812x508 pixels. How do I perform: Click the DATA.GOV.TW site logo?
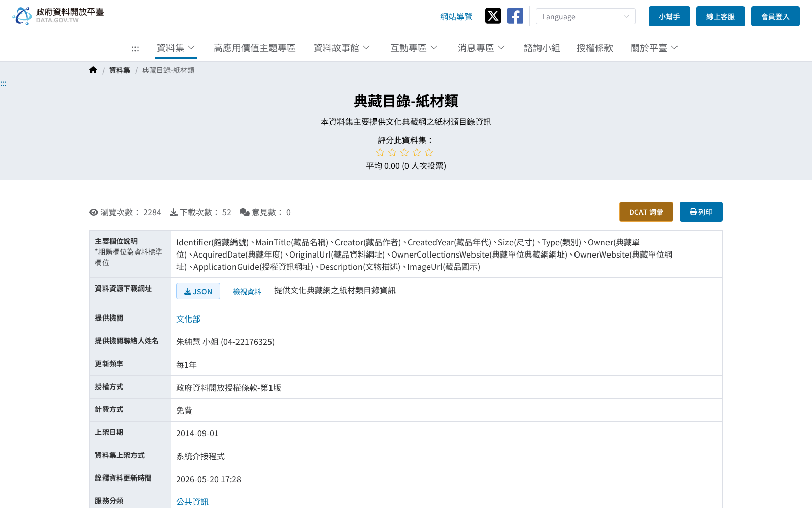pyautogui.click(x=58, y=16)
